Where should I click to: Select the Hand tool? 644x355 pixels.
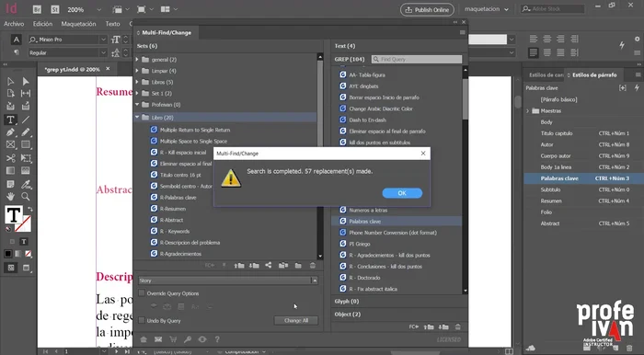pos(10,196)
